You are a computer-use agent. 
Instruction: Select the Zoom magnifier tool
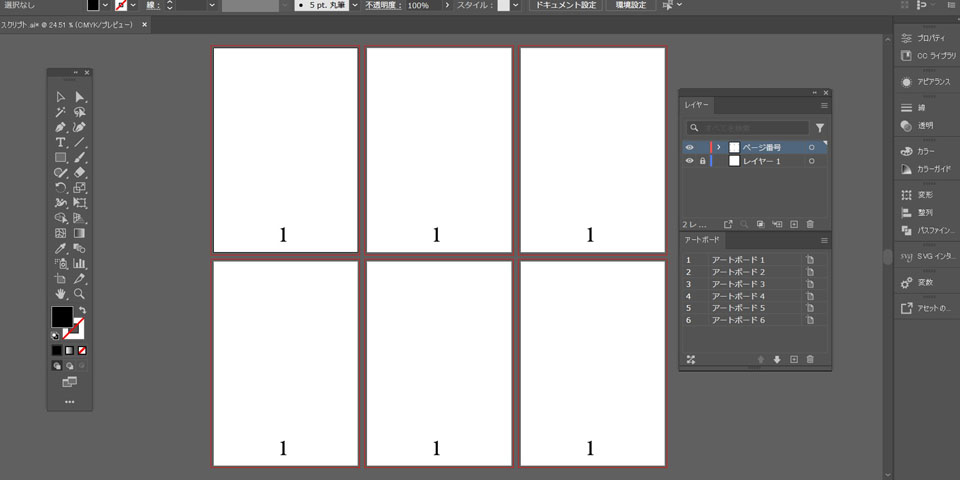(79, 294)
